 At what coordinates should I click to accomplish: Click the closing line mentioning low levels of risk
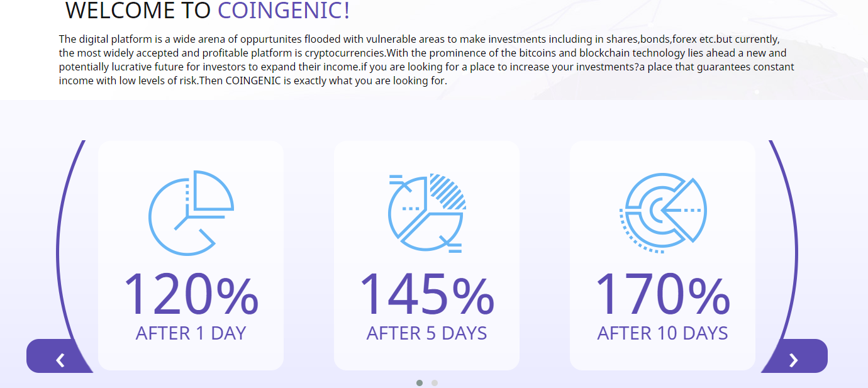tap(253, 81)
